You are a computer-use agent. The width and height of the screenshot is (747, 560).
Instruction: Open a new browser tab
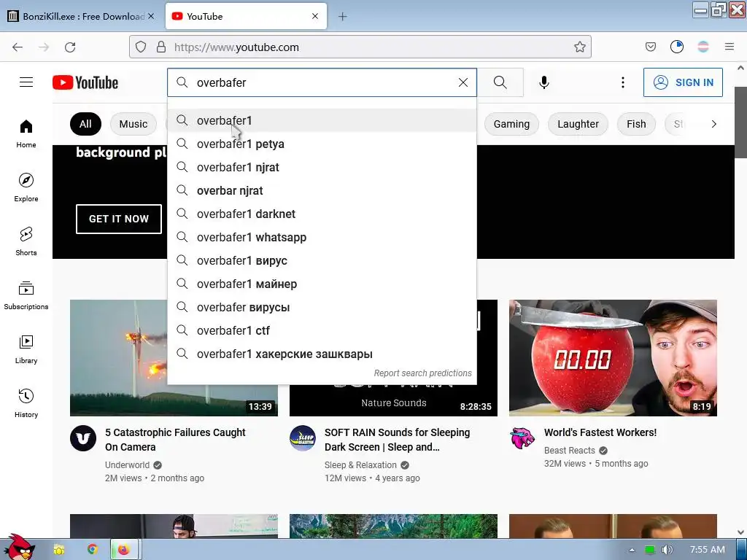343,17
